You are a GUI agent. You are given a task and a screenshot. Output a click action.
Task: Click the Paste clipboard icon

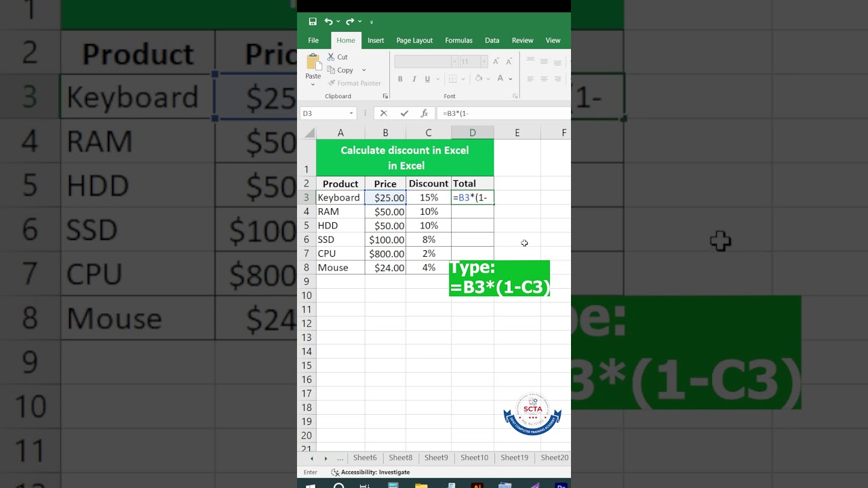[313, 62]
